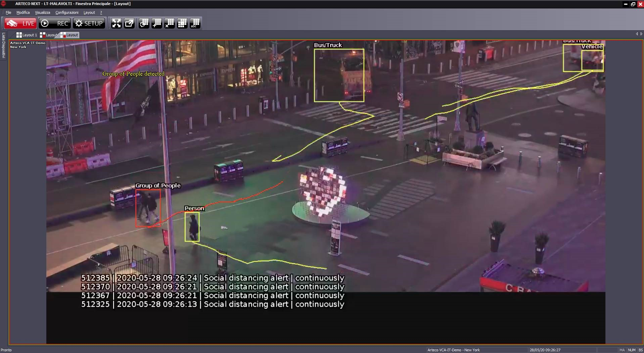Open the Visualizza menu

pos(42,12)
